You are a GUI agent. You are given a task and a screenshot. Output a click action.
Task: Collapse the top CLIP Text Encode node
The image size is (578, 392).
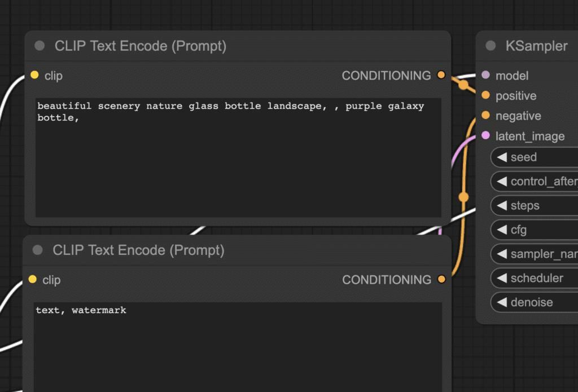coord(40,46)
